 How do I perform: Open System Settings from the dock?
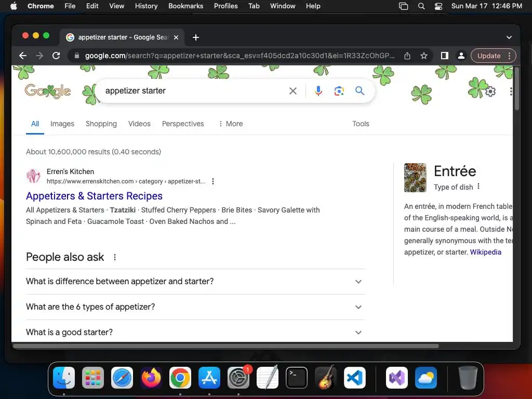pos(238,378)
